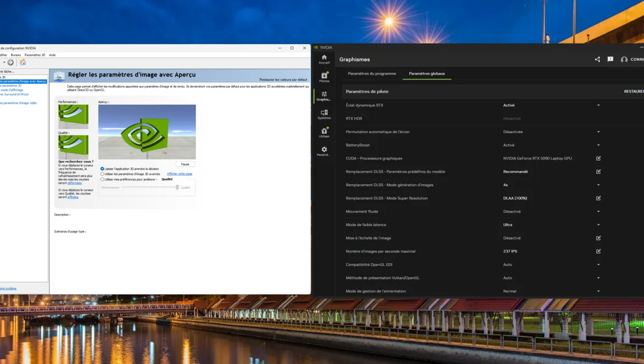The height and width of the screenshot is (364, 644).
Task: Open Paramètres 3D menu in control panel
Action: [x=35, y=55]
